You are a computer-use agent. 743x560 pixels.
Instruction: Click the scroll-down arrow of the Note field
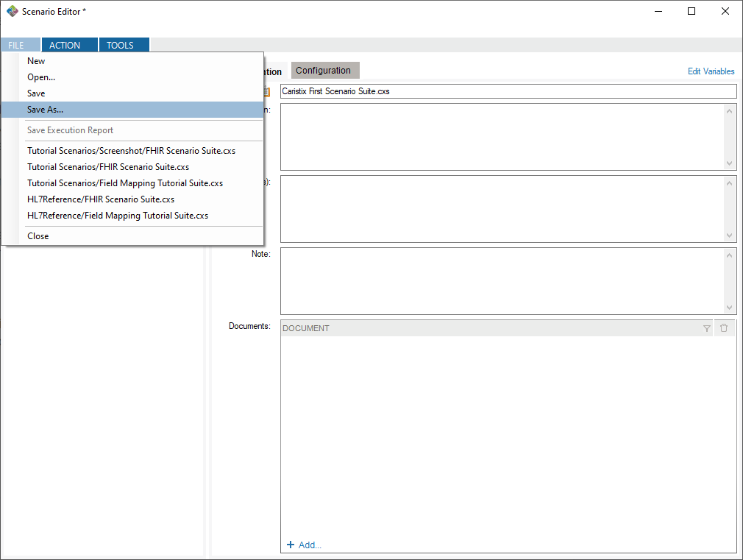click(729, 308)
